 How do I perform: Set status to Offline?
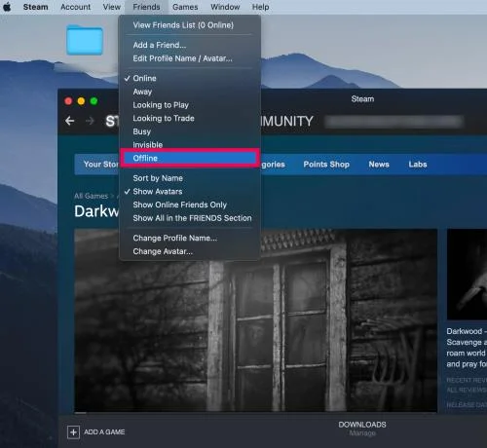click(x=190, y=158)
